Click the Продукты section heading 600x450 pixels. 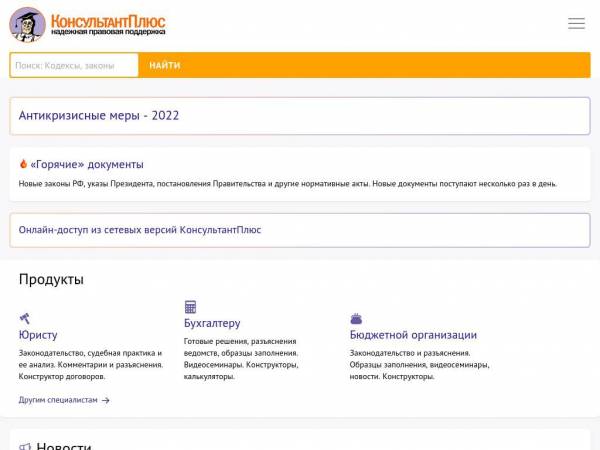click(51, 279)
